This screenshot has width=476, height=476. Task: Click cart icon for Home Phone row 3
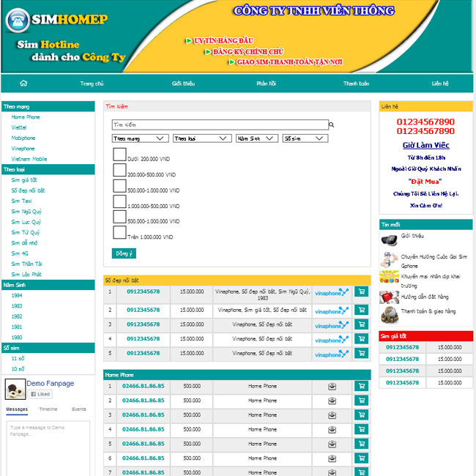click(x=361, y=415)
